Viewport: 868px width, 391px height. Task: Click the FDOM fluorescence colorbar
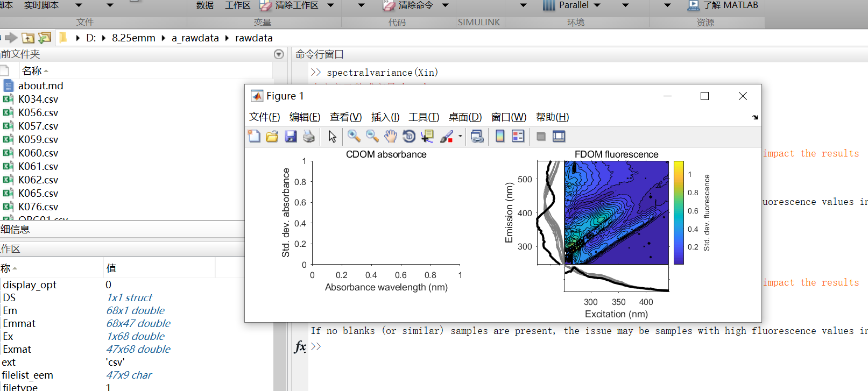pyautogui.click(x=679, y=213)
